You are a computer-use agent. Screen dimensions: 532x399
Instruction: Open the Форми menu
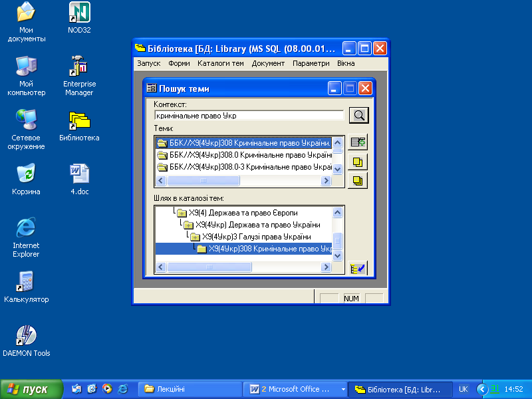pyautogui.click(x=179, y=63)
